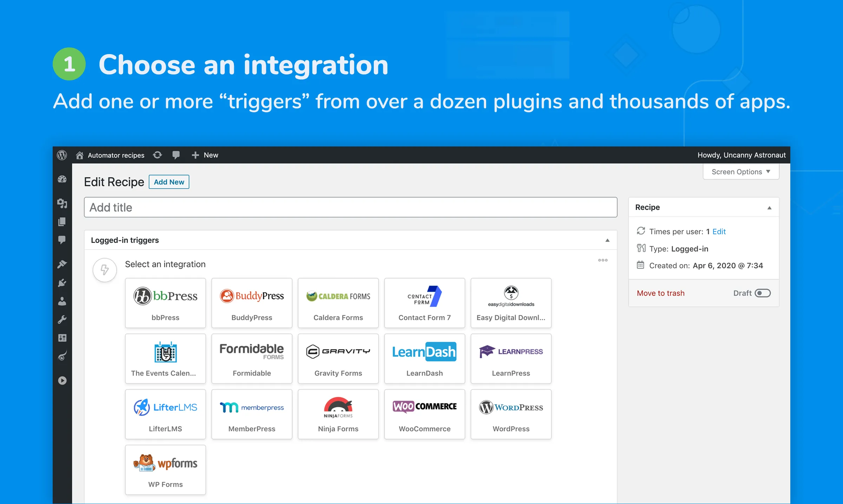Click Edit next to Times per user

pyautogui.click(x=719, y=231)
